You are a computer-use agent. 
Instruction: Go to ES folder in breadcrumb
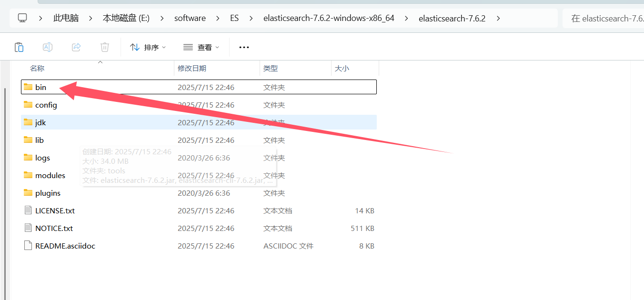pos(234,18)
